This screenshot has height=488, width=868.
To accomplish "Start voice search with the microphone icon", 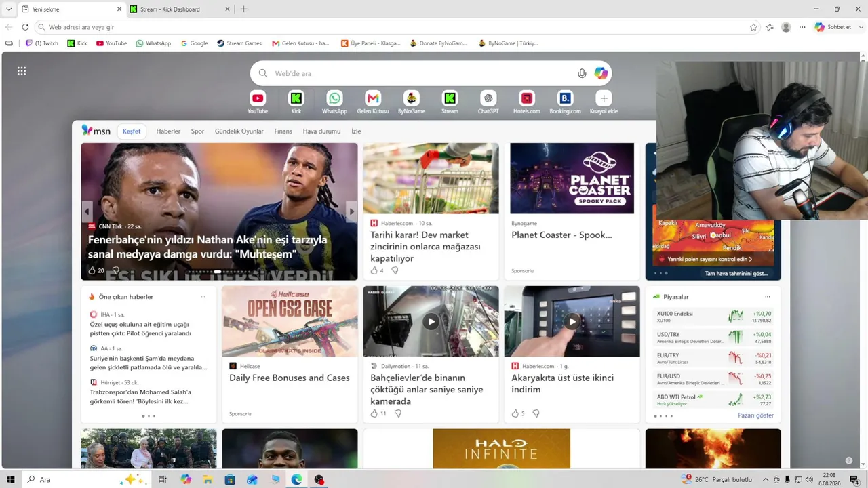I will click(x=582, y=73).
